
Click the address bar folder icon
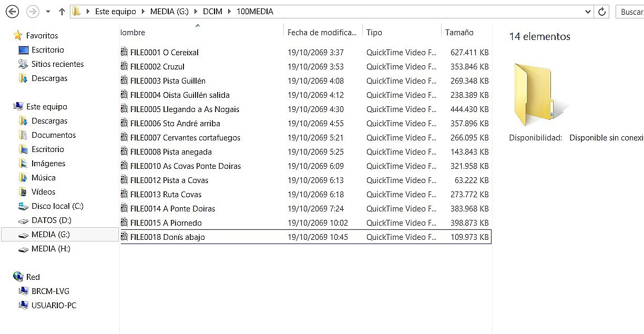pyautogui.click(x=77, y=12)
